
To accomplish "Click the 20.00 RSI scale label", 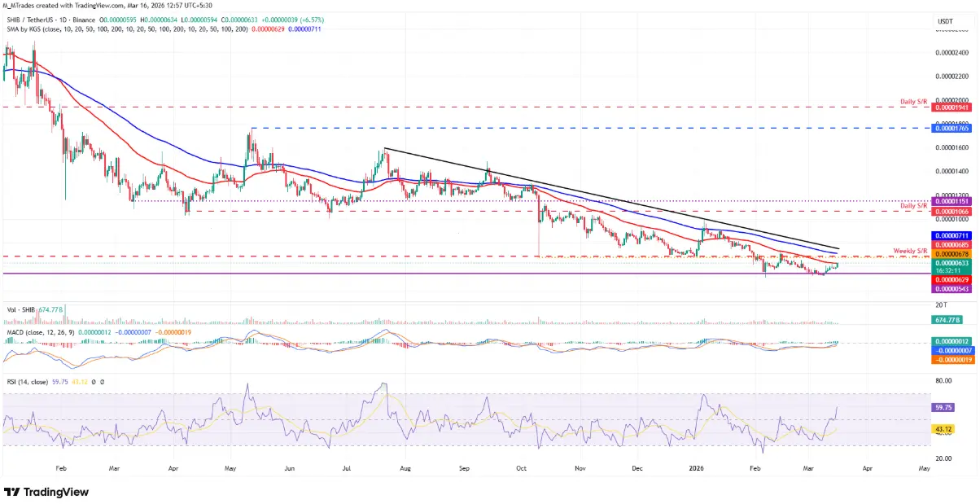I will click(944, 458).
